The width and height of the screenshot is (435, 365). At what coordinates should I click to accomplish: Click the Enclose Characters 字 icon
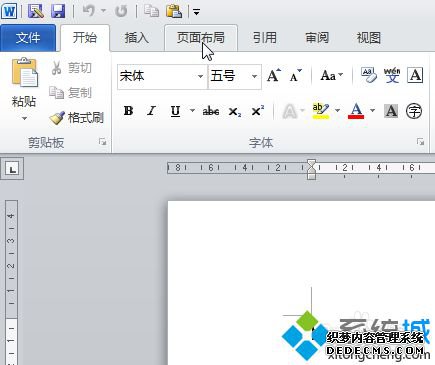tap(414, 111)
